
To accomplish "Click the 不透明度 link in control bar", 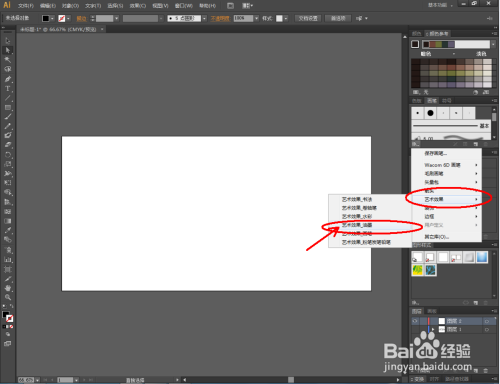I will (x=220, y=19).
